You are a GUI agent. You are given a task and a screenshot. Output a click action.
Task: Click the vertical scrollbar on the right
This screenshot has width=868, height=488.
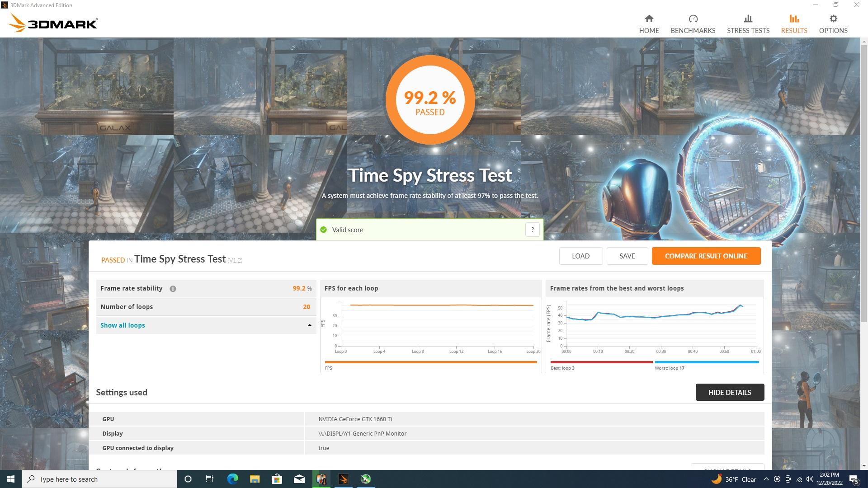tap(864, 181)
